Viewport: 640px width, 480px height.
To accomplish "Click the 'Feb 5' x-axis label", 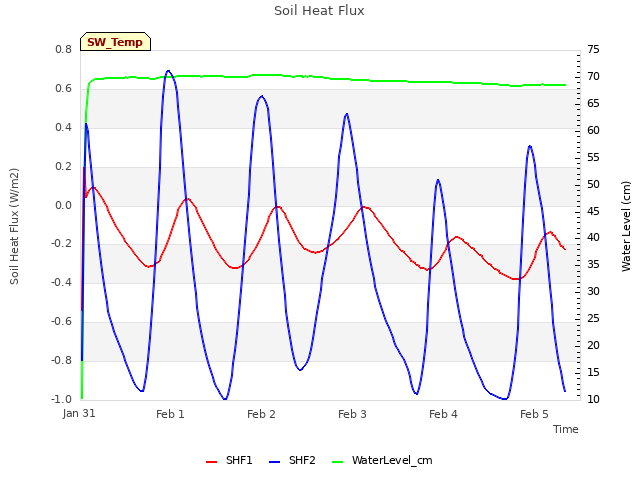I will 534,414.
